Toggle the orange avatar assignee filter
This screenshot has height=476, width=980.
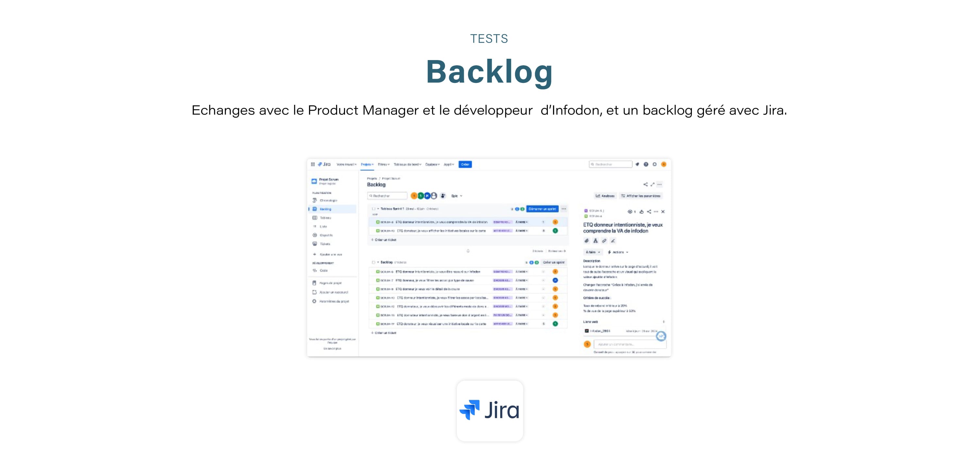pos(414,196)
